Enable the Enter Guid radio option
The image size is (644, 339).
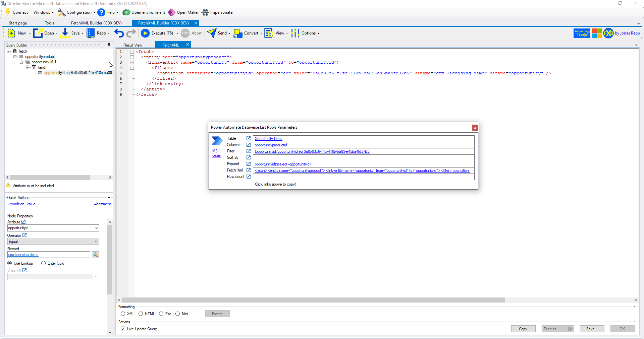click(44, 263)
